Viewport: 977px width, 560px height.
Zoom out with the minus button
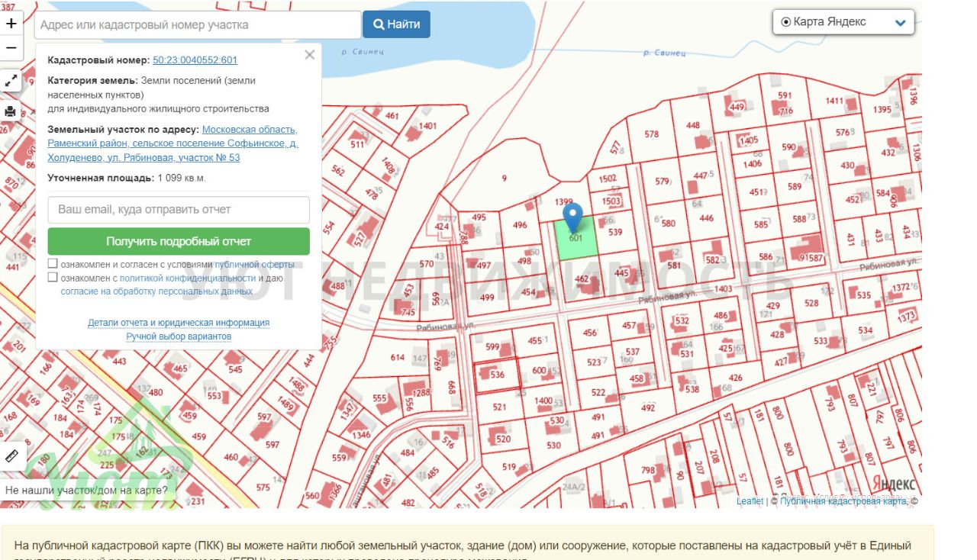(11, 47)
